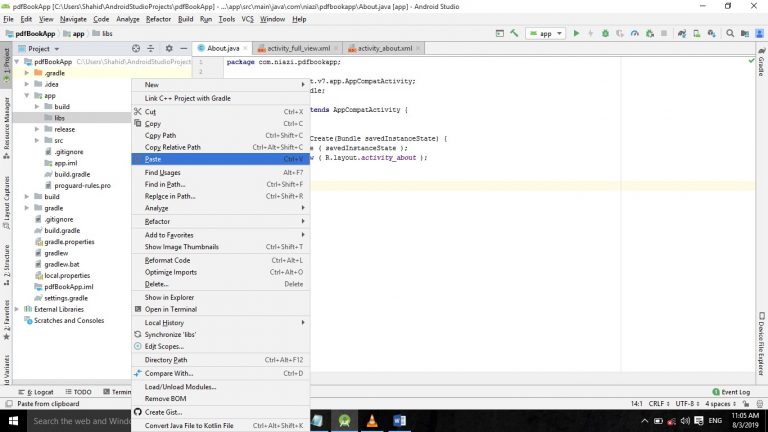Image resolution: width=768 pixels, height=432 pixels.
Task: Collapse the app module arrow
Action: pos(27,96)
